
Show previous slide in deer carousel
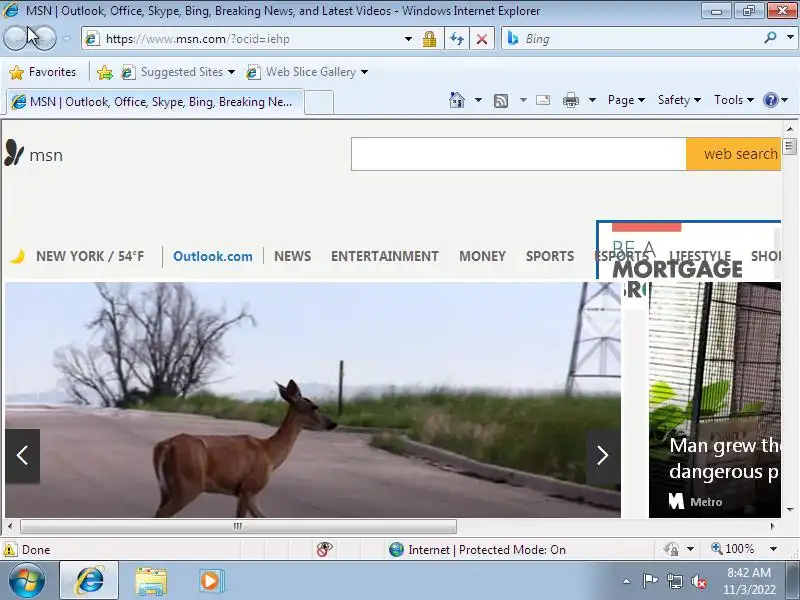tap(22, 456)
